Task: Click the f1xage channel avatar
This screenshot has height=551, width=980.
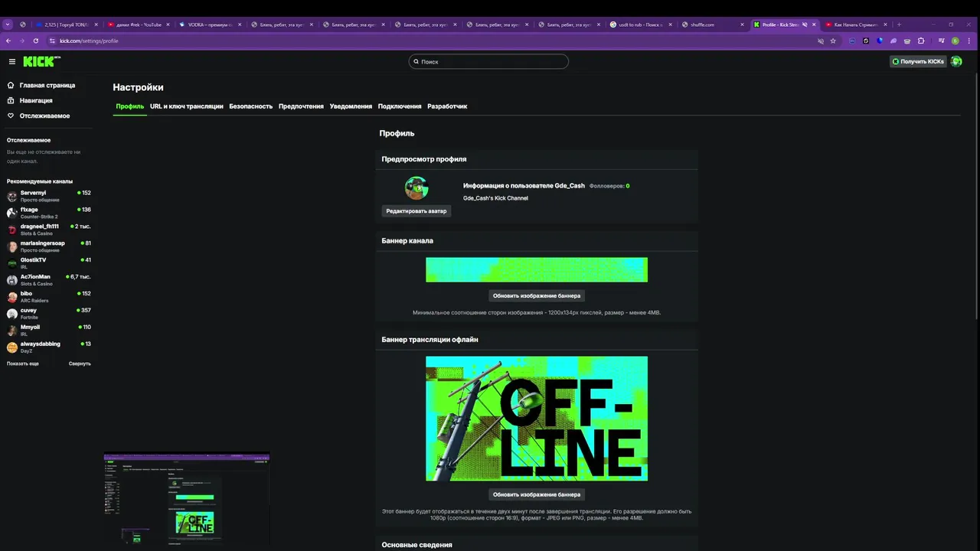Action: click(x=12, y=213)
